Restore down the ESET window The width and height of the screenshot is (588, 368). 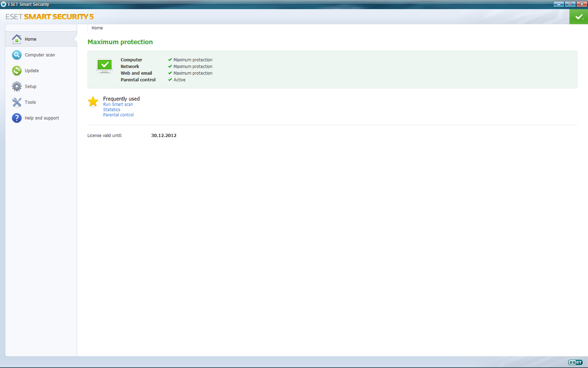coord(570,4)
